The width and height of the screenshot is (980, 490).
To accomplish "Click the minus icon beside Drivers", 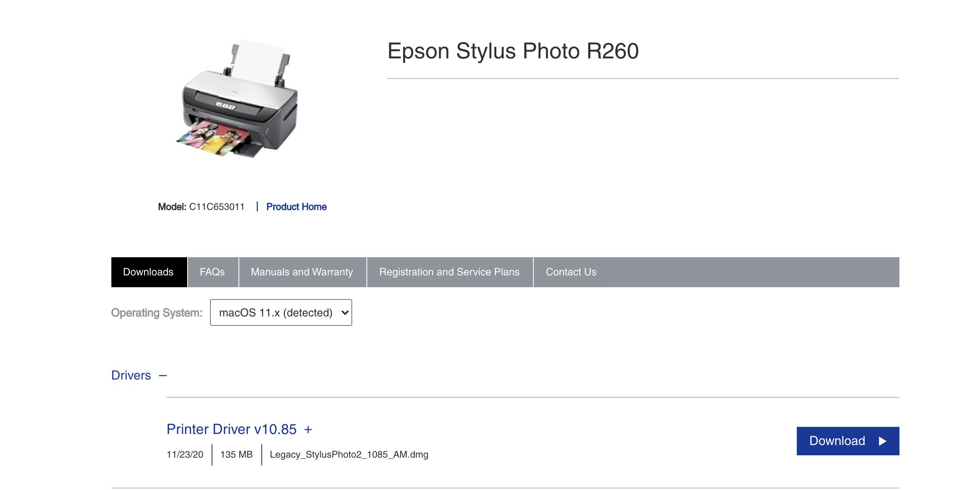I will pos(163,375).
